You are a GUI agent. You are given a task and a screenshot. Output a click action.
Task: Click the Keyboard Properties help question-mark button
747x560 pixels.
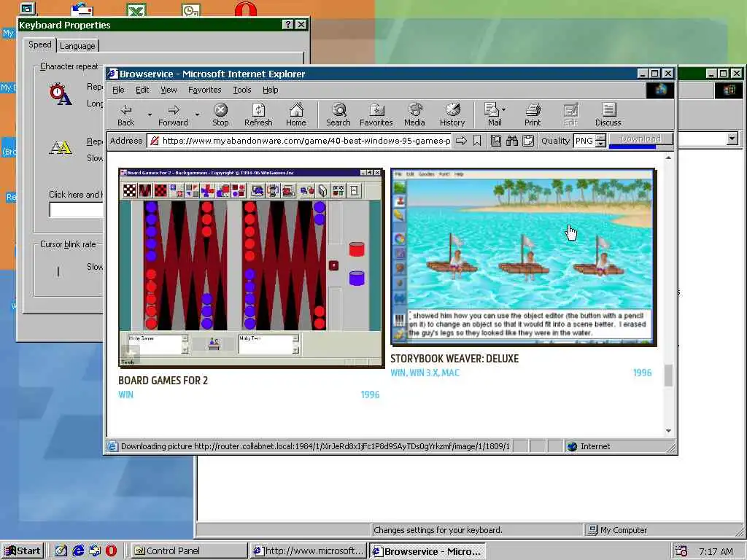tap(287, 25)
